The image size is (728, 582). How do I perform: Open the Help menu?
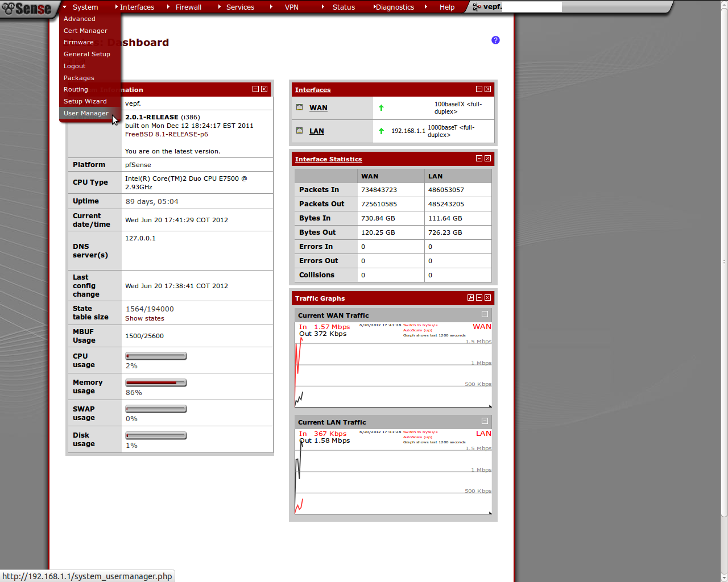447,7
